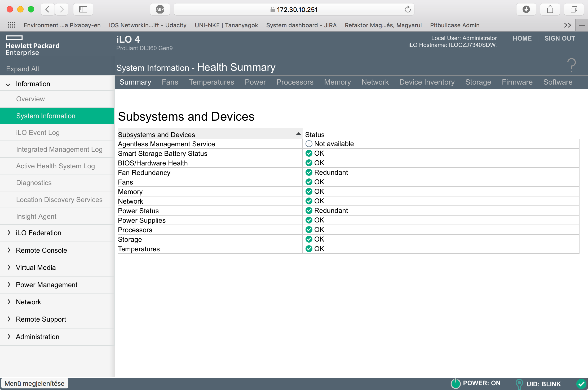Click the Safari share icon

pos(550,10)
